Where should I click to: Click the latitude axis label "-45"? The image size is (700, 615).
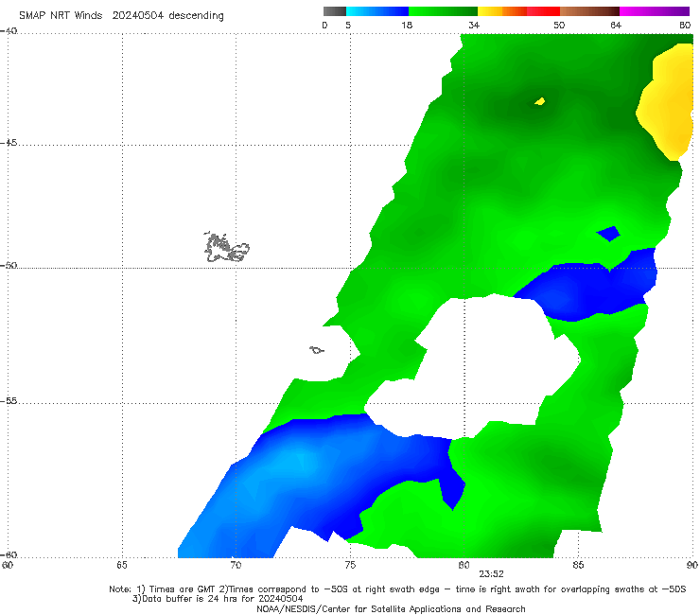9,143
